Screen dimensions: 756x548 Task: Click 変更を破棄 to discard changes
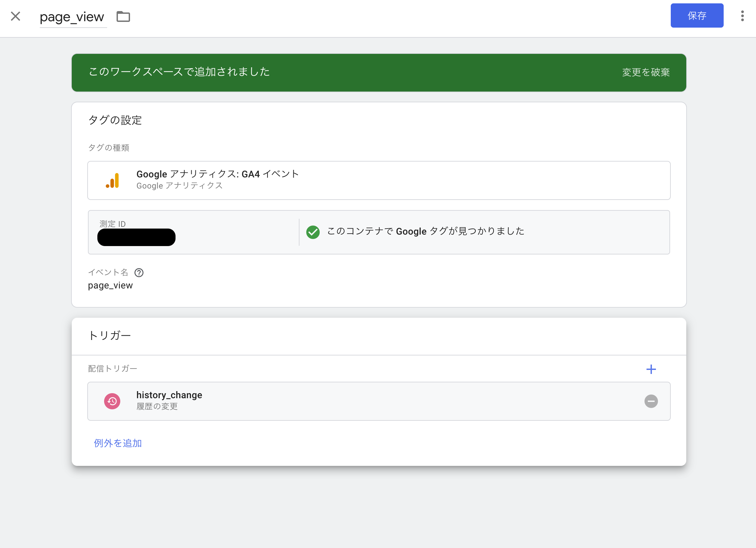point(645,72)
